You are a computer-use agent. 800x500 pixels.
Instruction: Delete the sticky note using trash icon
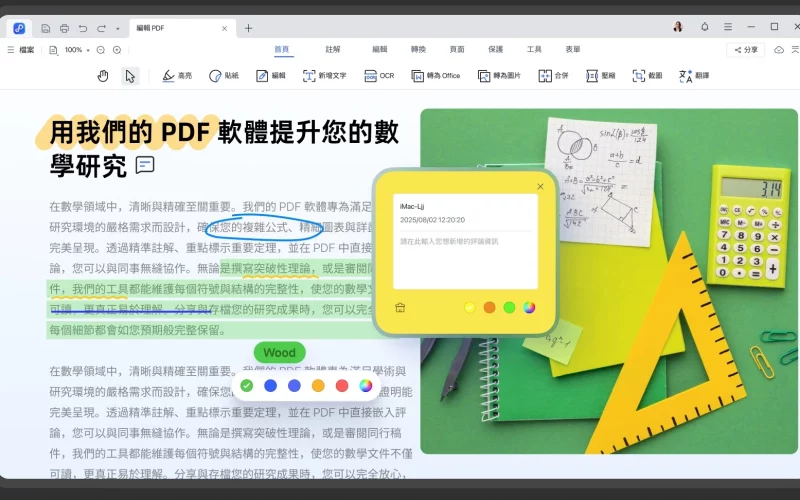(400, 307)
